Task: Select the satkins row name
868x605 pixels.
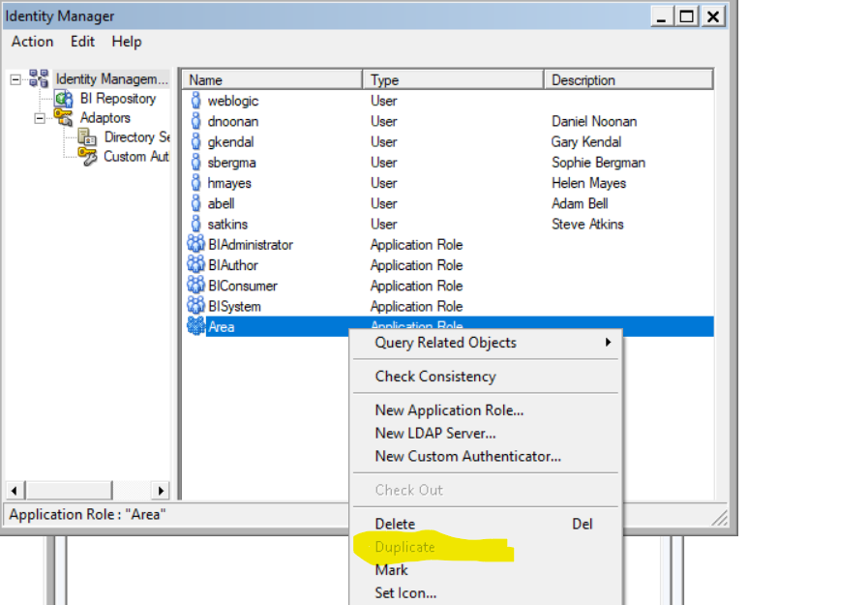Action: (x=227, y=224)
